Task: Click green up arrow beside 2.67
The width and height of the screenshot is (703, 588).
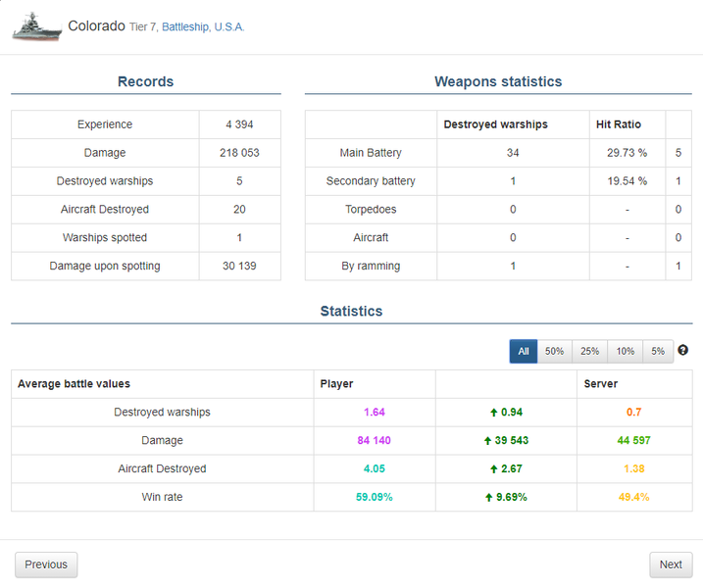Action: coord(492,469)
